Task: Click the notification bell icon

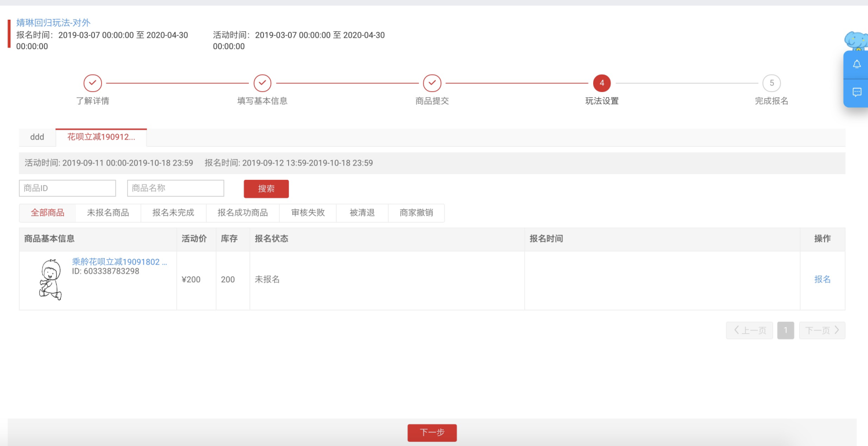Action: 857,64
